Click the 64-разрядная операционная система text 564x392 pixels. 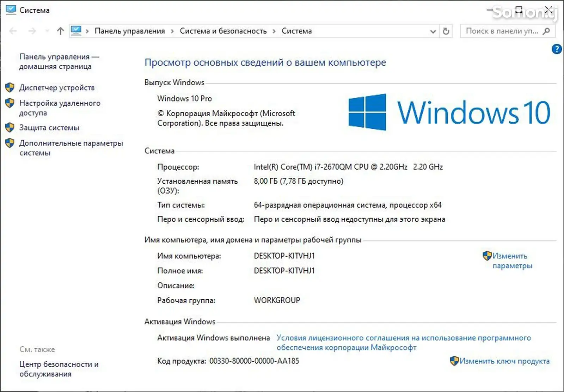tap(348, 205)
